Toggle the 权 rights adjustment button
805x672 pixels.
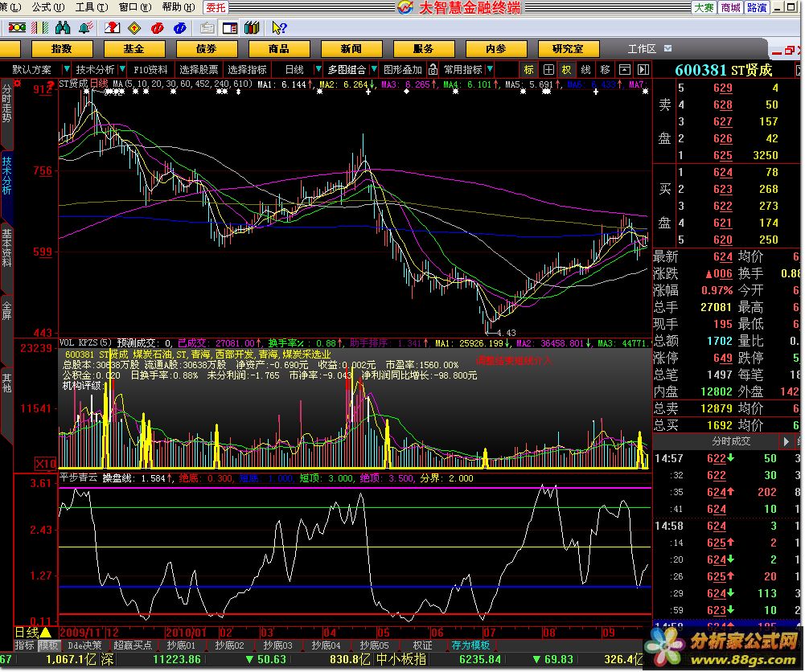(567, 69)
